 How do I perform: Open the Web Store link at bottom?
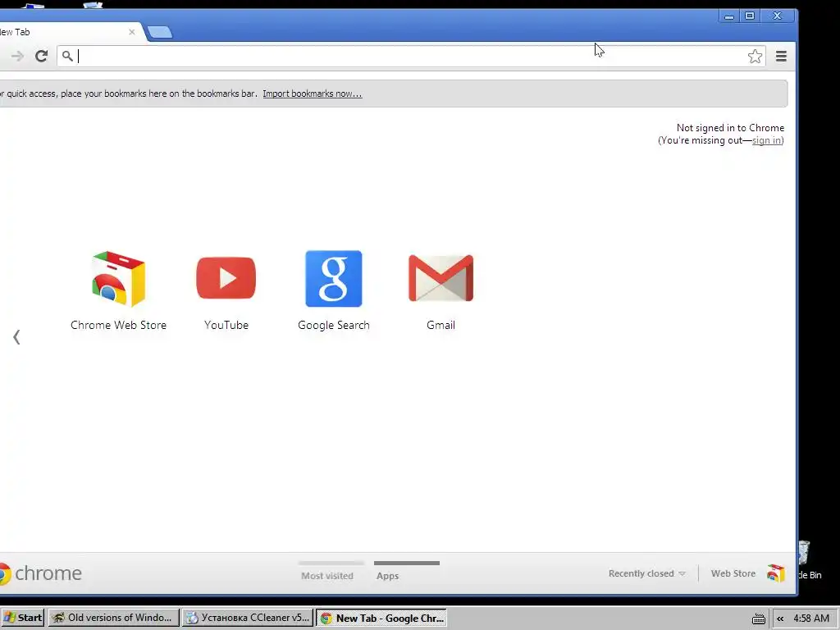point(733,573)
